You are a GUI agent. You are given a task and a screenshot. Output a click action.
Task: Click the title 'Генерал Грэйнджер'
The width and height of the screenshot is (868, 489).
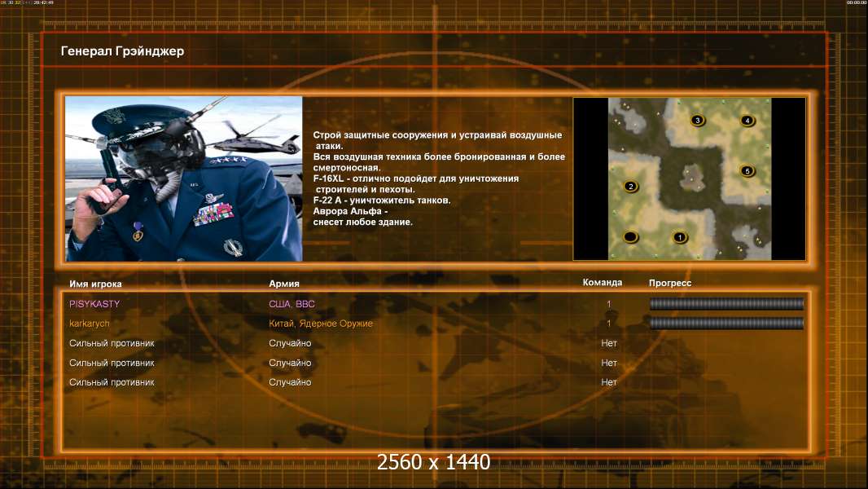[122, 51]
